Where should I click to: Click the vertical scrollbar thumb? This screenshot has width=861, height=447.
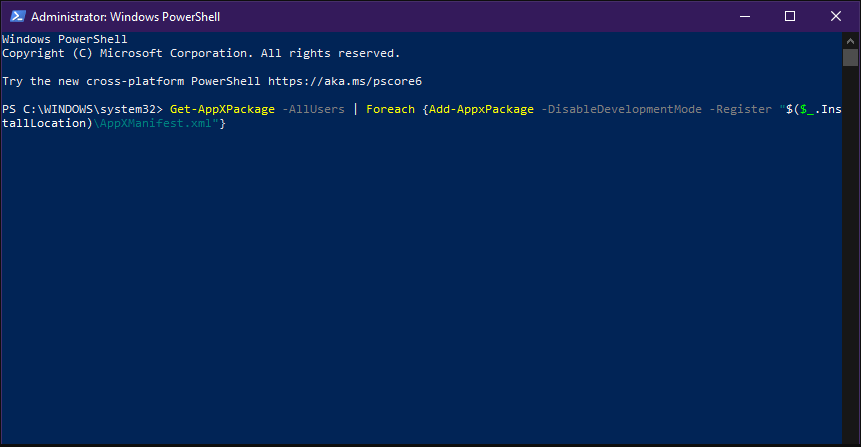pos(851,58)
